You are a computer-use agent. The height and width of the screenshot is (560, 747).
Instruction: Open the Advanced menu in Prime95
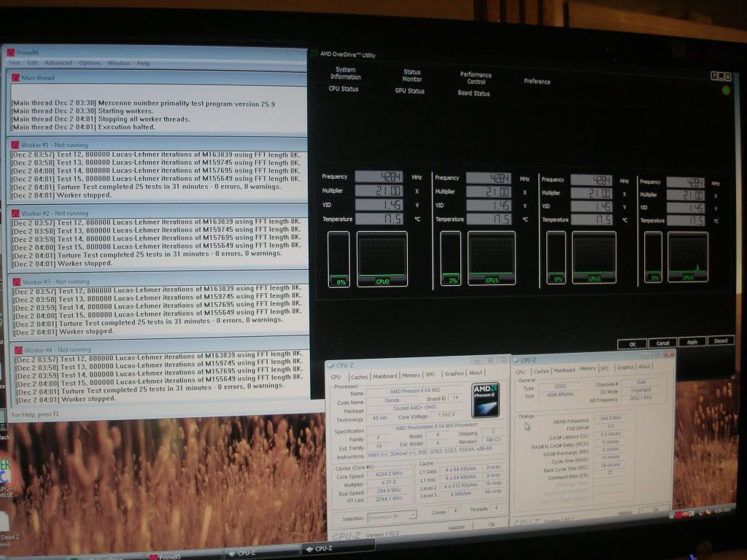(58, 63)
